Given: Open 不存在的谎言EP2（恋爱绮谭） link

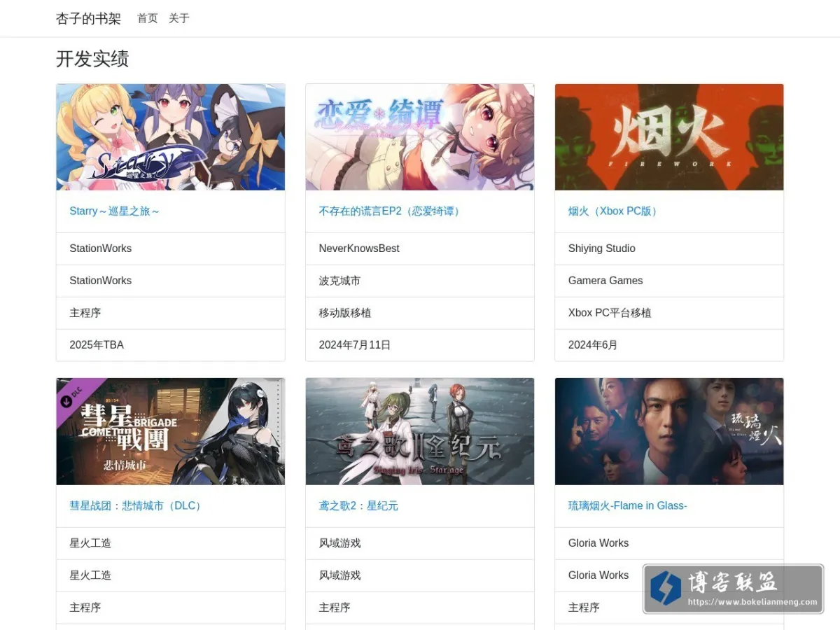Looking at the screenshot, I should coord(391,211).
